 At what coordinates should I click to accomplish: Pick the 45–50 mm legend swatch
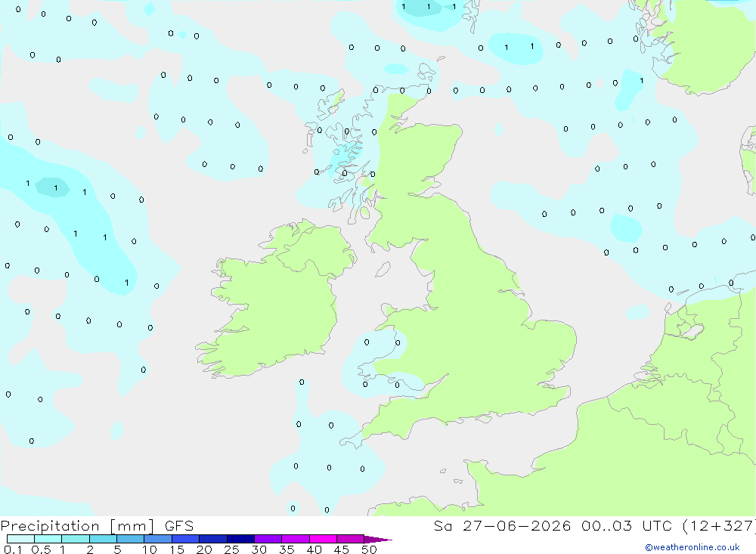click(351, 539)
